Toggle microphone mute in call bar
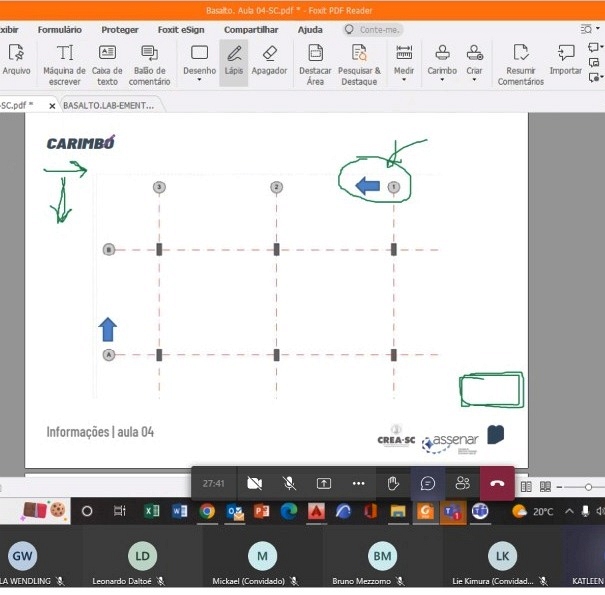The image size is (605, 595). coord(289,483)
